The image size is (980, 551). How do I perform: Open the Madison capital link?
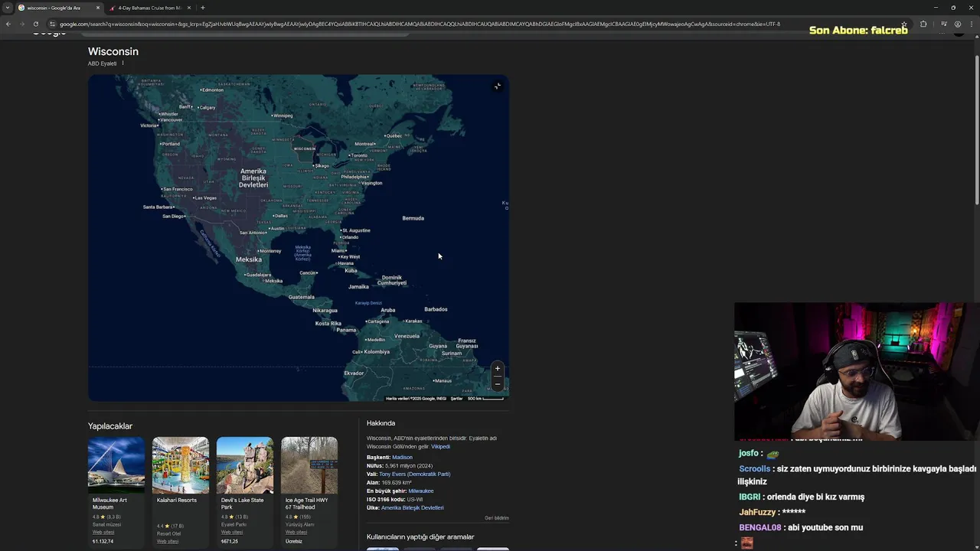point(402,457)
